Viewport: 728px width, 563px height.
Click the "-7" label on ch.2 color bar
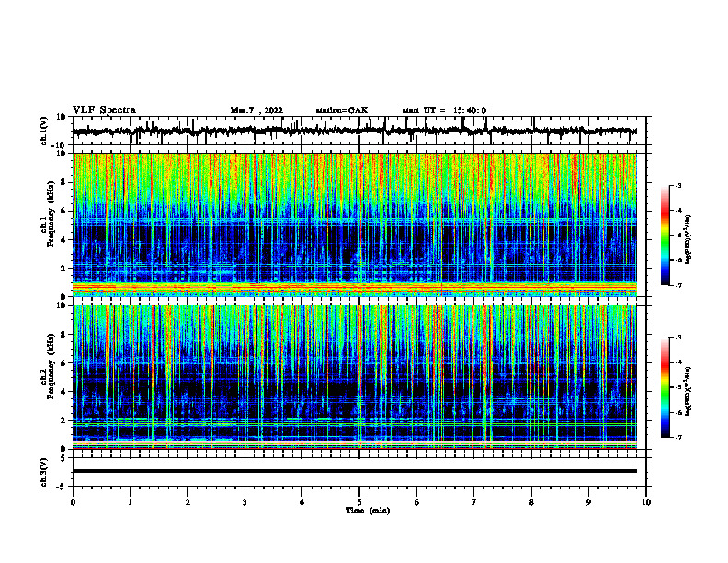(x=678, y=437)
